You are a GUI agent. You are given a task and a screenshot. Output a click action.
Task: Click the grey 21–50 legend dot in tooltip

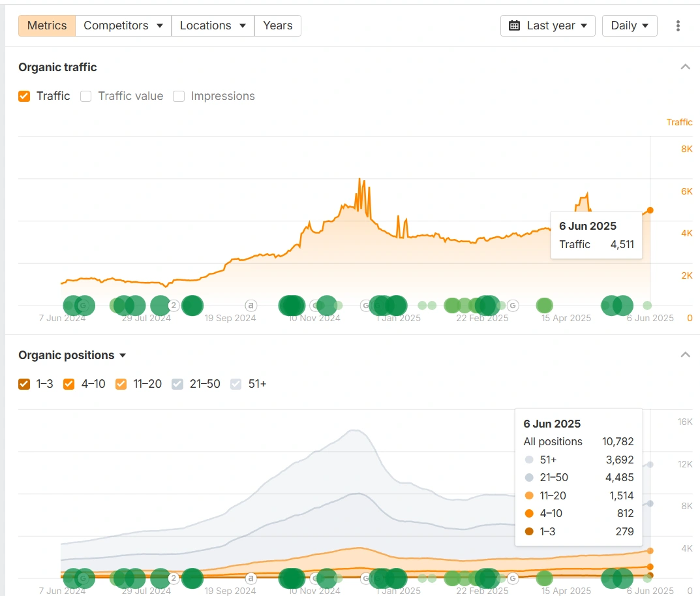529,478
